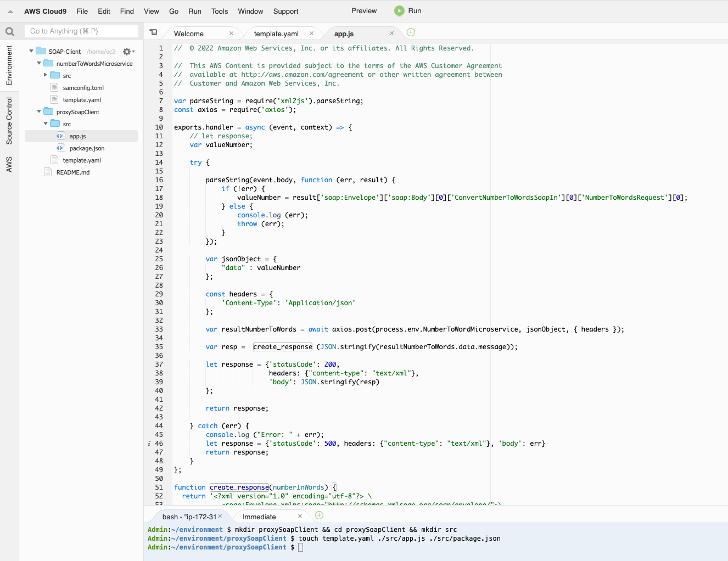Image resolution: width=728 pixels, height=561 pixels.
Task: Close the template.yaml editor tab
Action: 311,33
